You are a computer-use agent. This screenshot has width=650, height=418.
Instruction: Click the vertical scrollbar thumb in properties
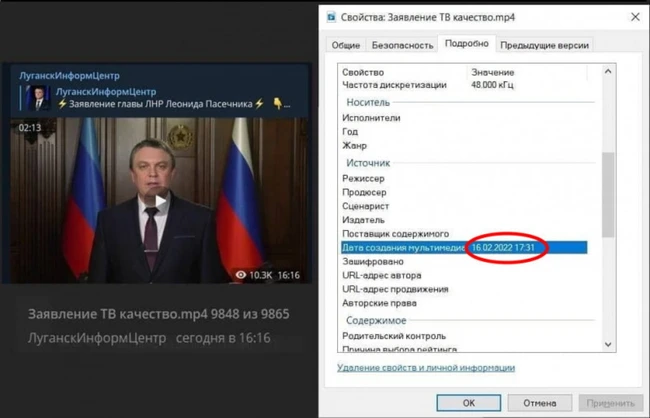pos(608,194)
